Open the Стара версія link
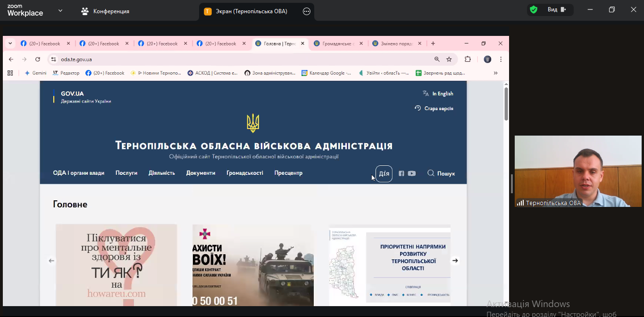 pos(438,108)
